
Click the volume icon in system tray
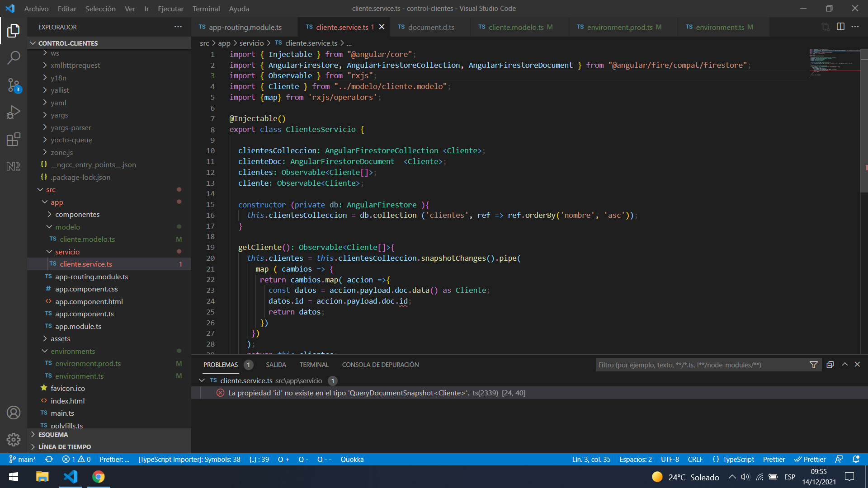coord(745,477)
